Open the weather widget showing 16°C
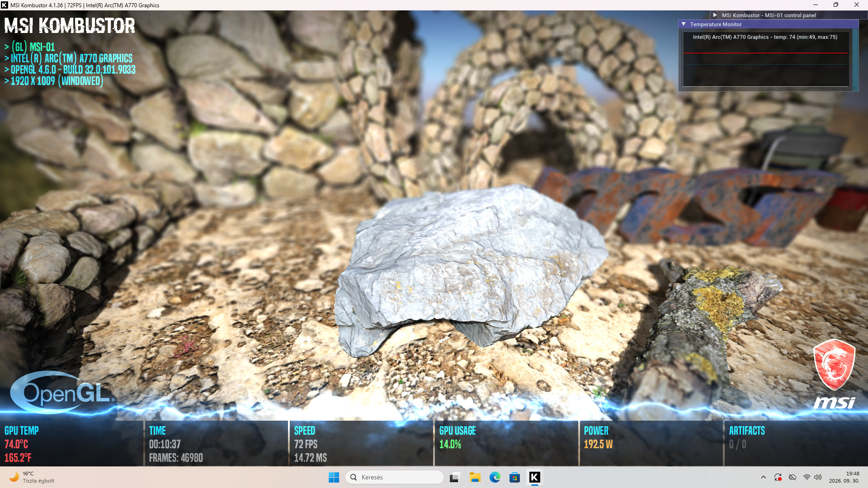 pyautogui.click(x=32, y=477)
